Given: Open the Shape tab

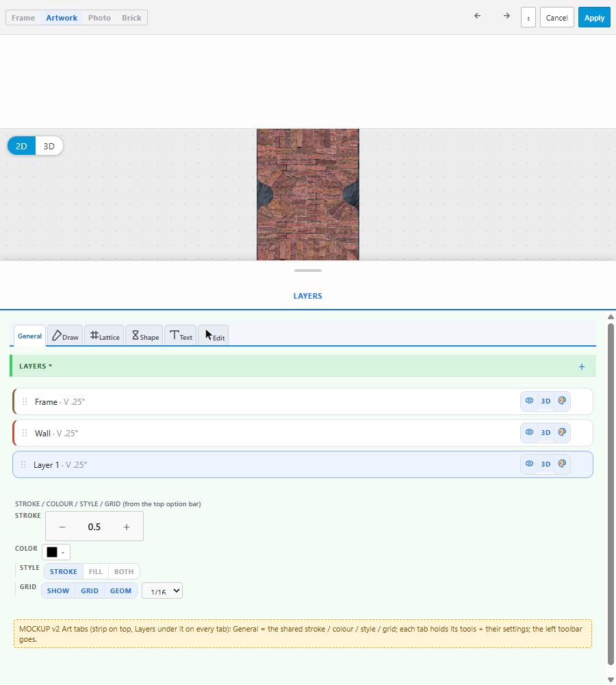Looking at the screenshot, I should tap(144, 336).
